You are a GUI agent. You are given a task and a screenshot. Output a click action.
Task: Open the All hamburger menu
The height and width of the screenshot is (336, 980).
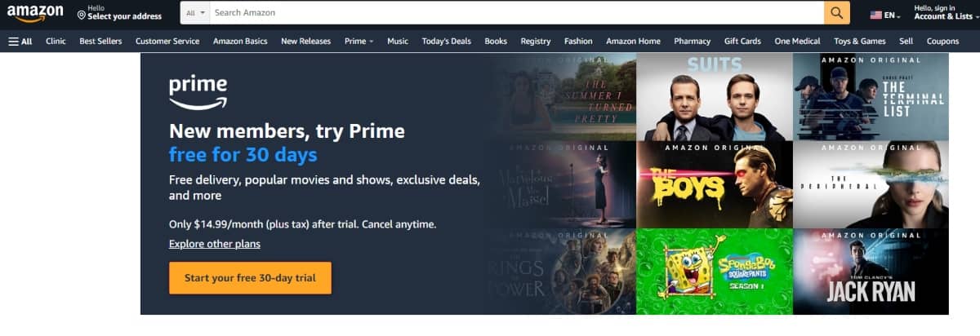[x=20, y=41]
